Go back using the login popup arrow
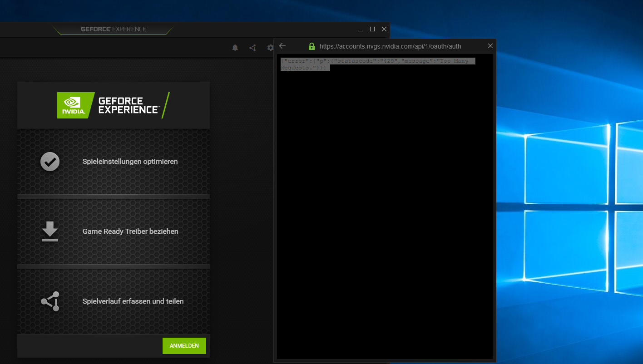The image size is (643, 364). tap(282, 46)
